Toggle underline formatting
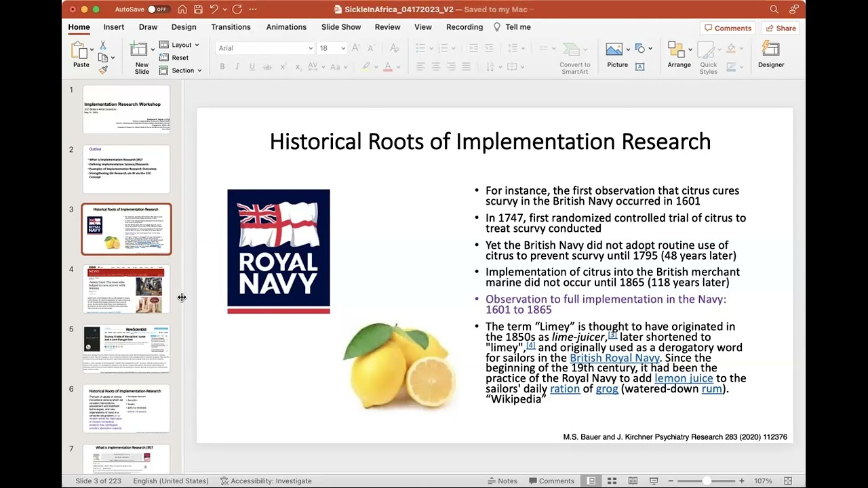 click(252, 66)
